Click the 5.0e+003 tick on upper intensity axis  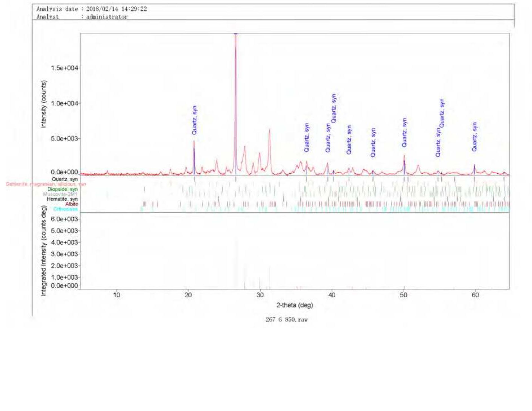point(64,139)
